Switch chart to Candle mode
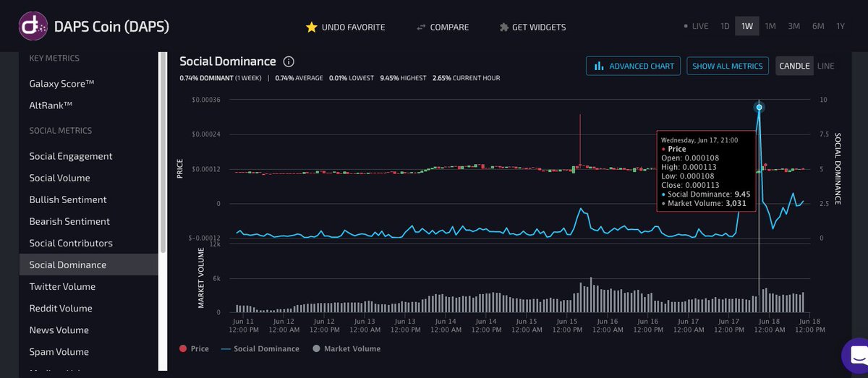Screen dimensions: 868x378 (794, 66)
